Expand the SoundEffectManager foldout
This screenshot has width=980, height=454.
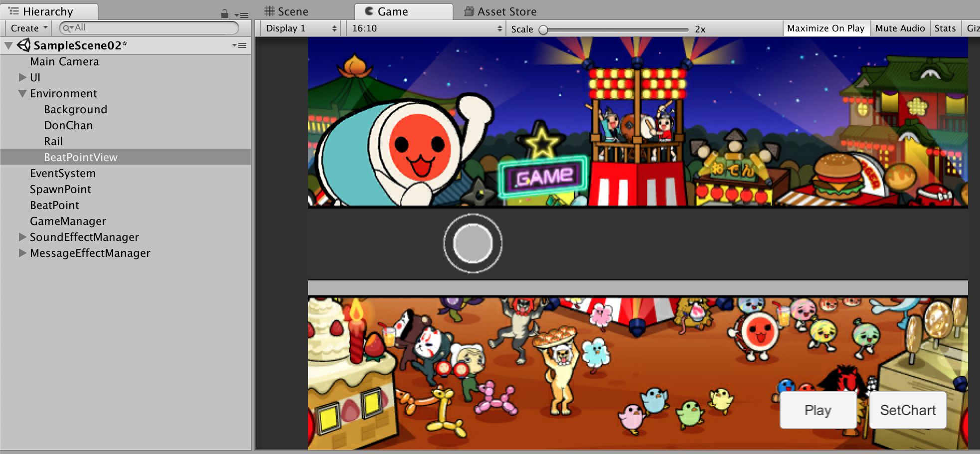pyautogui.click(x=22, y=237)
